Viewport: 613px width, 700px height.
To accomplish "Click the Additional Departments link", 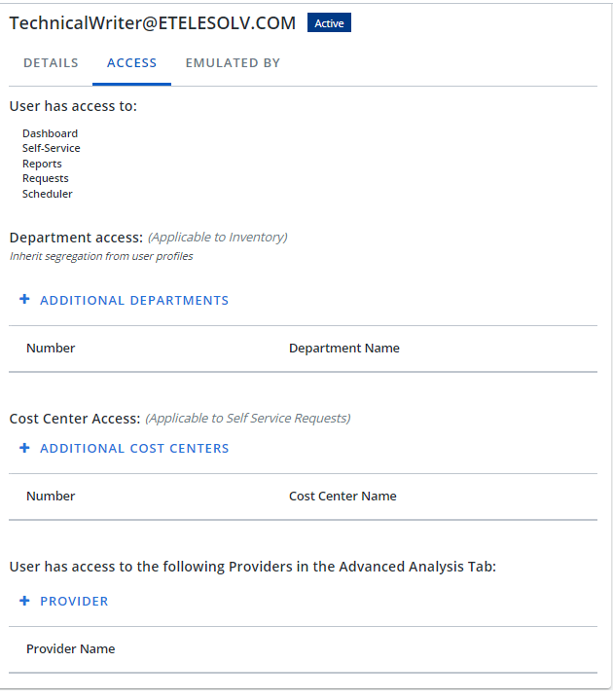I will tap(134, 301).
